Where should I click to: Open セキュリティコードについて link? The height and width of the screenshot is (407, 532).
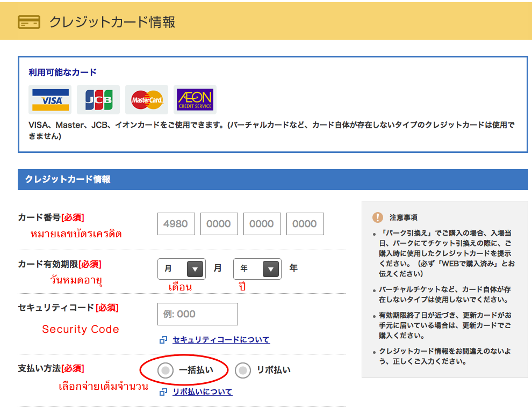tap(221, 340)
